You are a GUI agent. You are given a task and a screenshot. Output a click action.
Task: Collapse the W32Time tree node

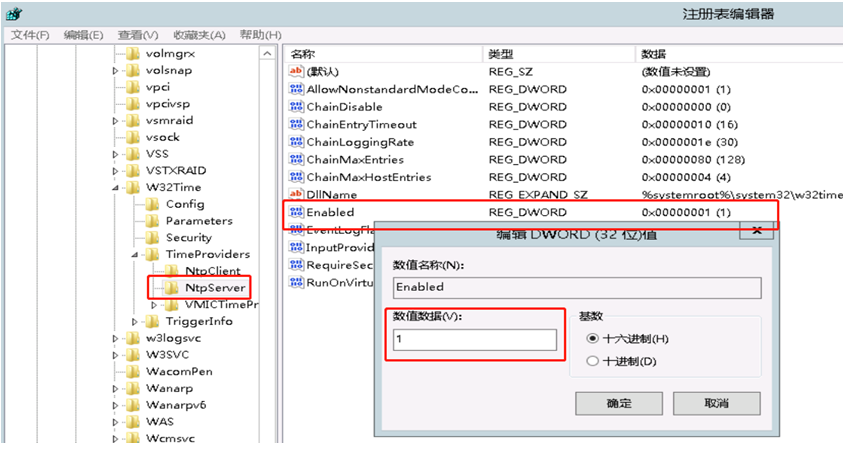115,188
